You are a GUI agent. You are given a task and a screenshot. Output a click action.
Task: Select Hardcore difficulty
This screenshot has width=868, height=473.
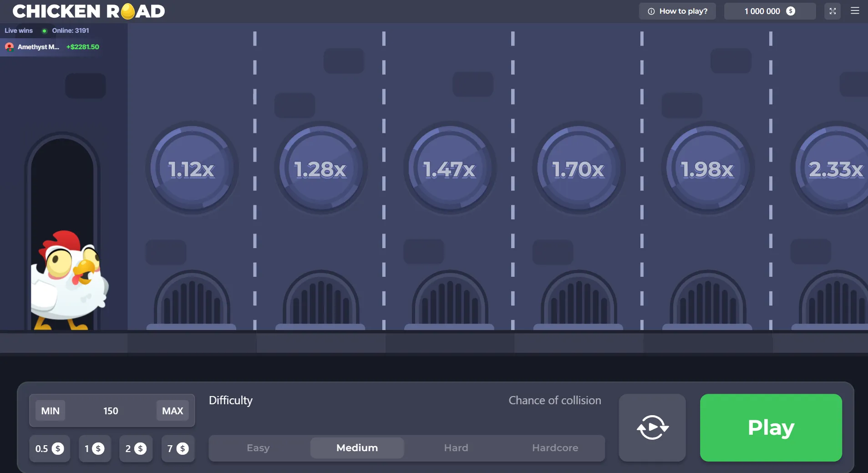pos(555,448)
